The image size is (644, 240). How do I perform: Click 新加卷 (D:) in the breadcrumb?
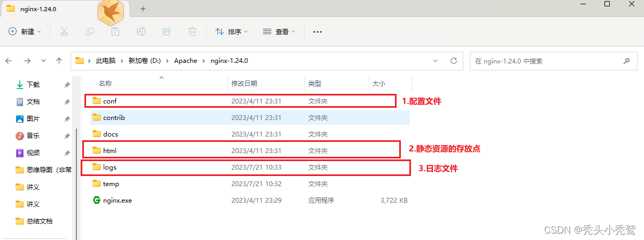145,61
